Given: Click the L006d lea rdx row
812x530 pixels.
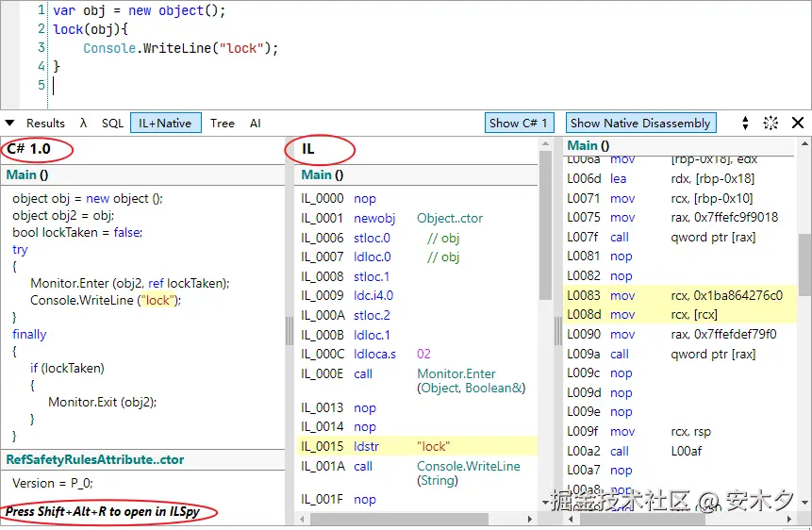Looking at the screenshot, I should (661, 179).
